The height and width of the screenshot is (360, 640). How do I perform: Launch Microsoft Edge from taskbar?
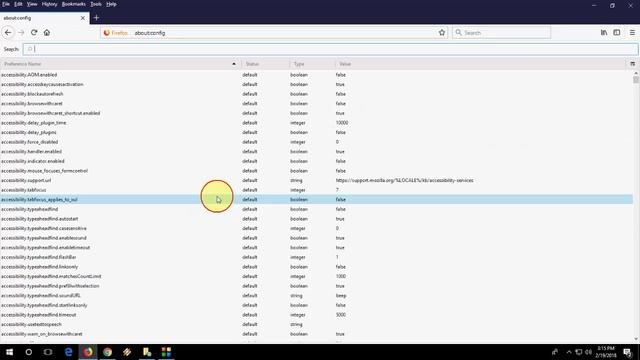(x=68, y=352)
